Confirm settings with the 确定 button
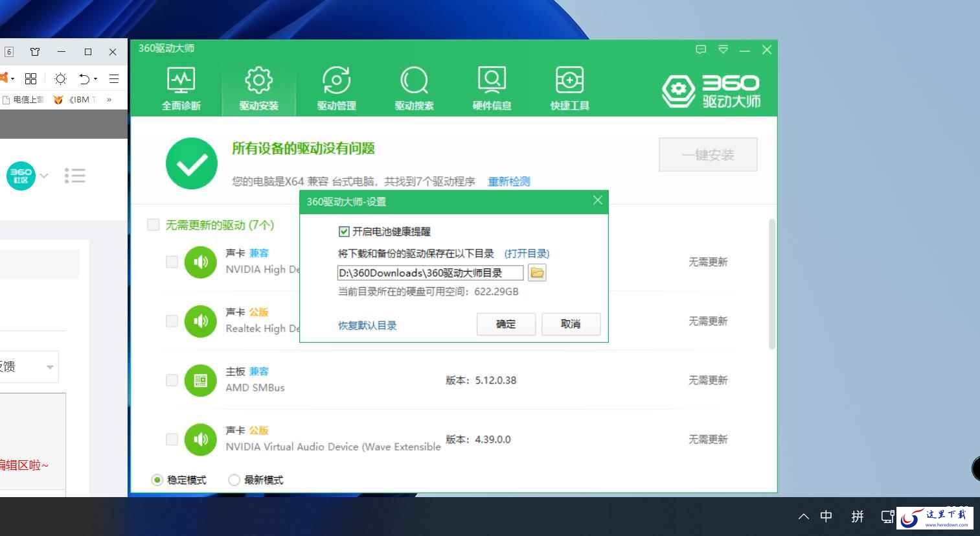 pos(506,324)
